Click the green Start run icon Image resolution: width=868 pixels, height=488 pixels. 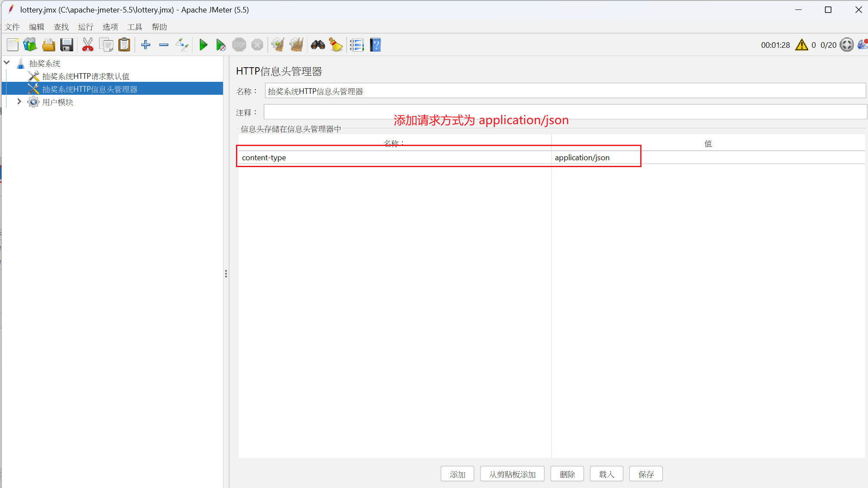pyautogui.click(x=203, y=45)
